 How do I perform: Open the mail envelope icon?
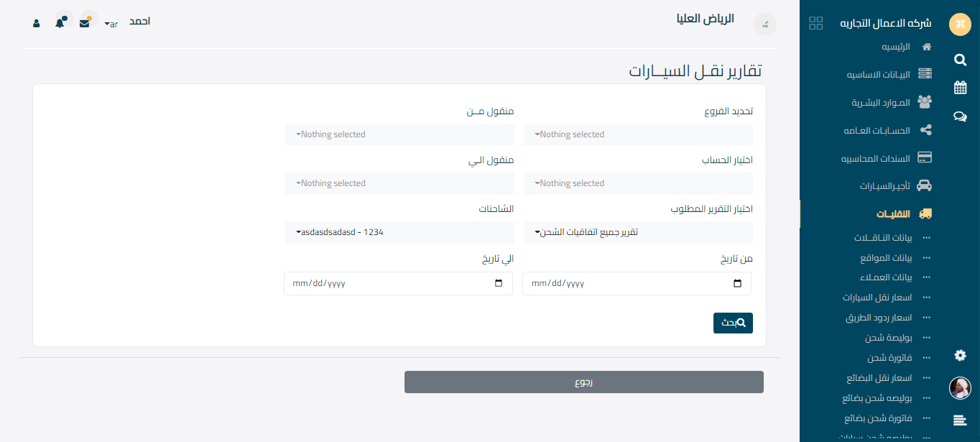click(85, 23)
